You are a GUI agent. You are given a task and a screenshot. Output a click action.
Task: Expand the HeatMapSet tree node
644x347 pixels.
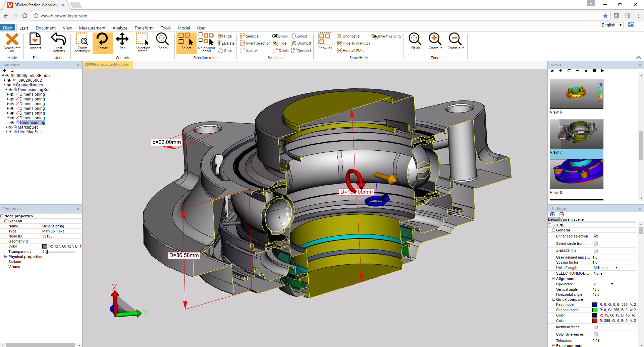[x=6, y=132]
